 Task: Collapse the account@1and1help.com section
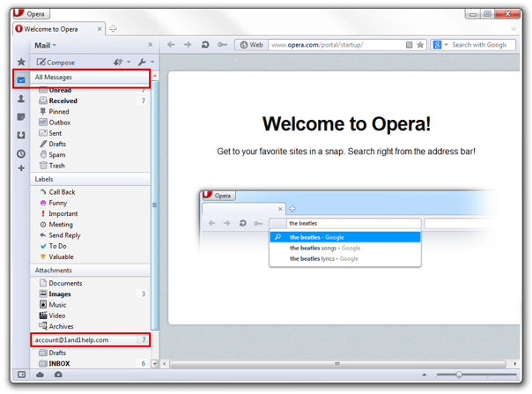(90, 340)
